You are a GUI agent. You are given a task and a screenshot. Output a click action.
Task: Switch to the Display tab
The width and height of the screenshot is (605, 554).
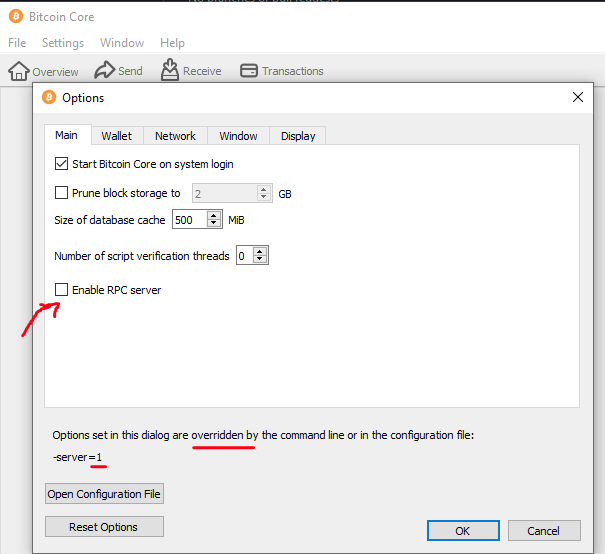coord(298,136)
